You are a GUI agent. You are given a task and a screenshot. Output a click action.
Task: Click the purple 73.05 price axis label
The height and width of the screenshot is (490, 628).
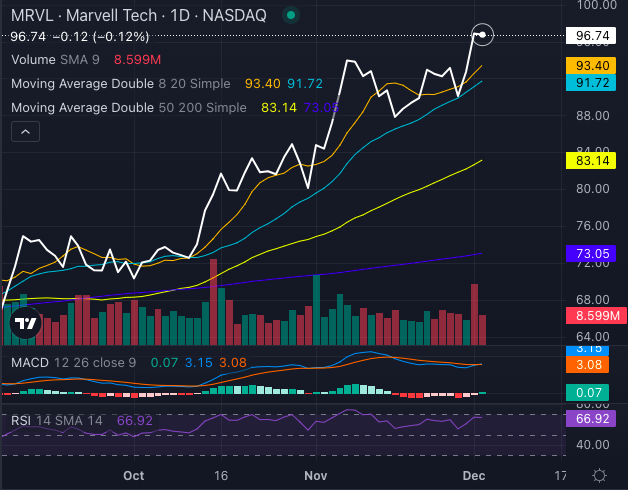(589, 255)
